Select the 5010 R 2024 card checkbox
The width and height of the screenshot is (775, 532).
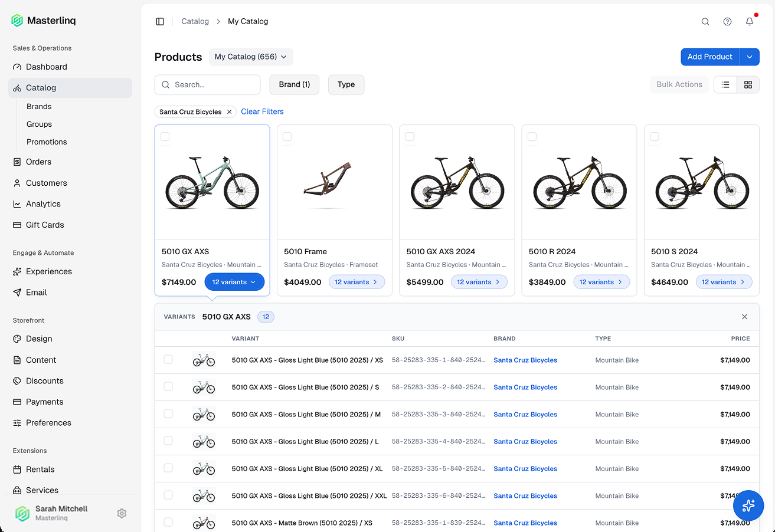pos(532,137)
